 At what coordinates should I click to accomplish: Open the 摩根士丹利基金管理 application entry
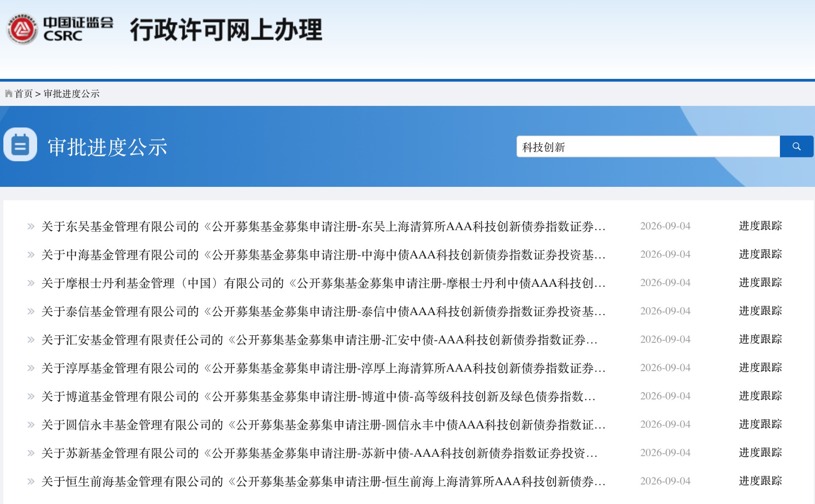point(324,283)
